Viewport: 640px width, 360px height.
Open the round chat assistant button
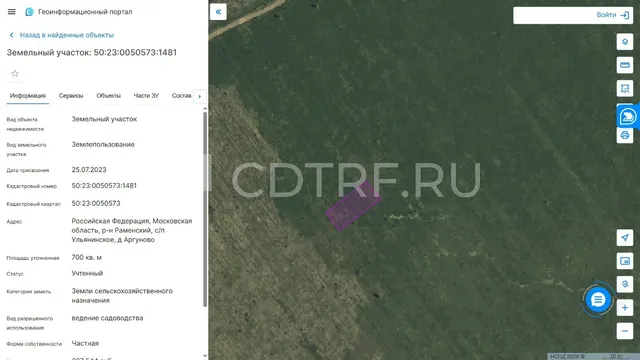coord(598,300)
